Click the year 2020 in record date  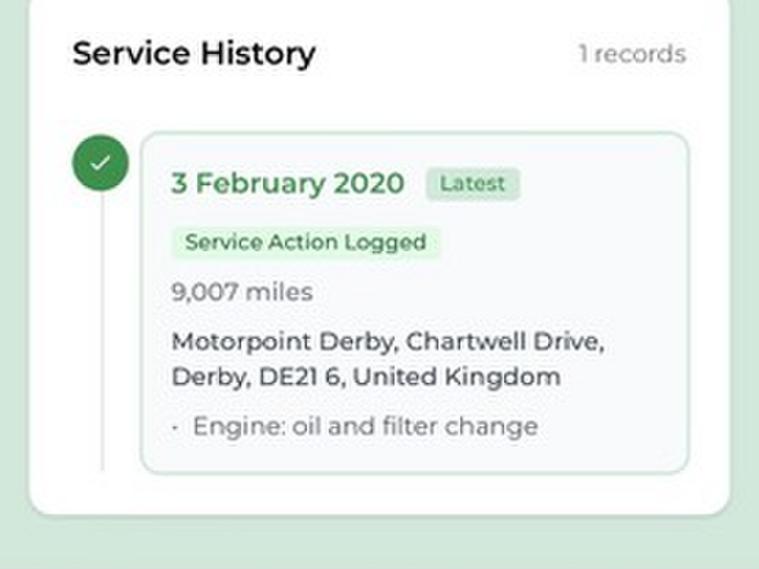pyautogui.click(x=369, y=184)
